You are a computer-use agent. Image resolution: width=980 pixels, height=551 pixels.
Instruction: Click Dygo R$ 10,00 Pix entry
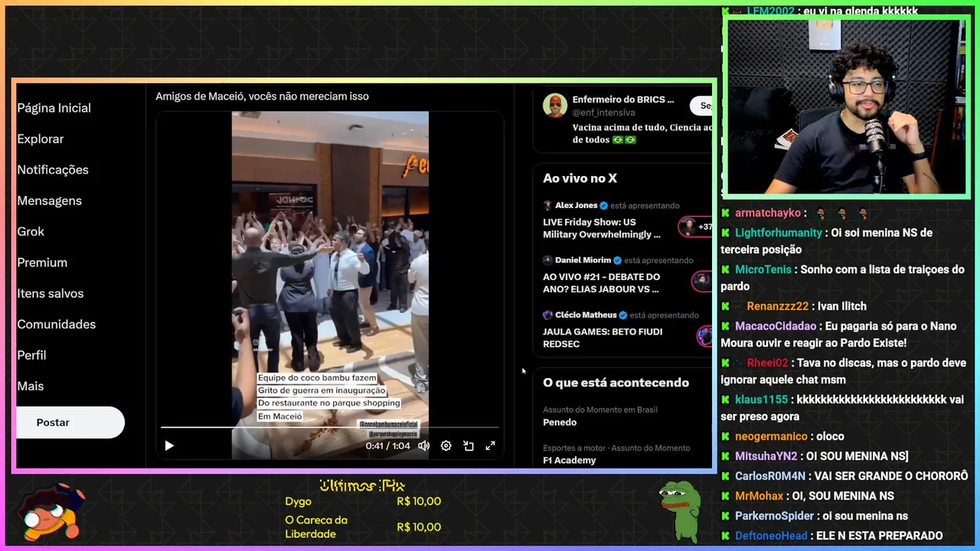[363, 501]
